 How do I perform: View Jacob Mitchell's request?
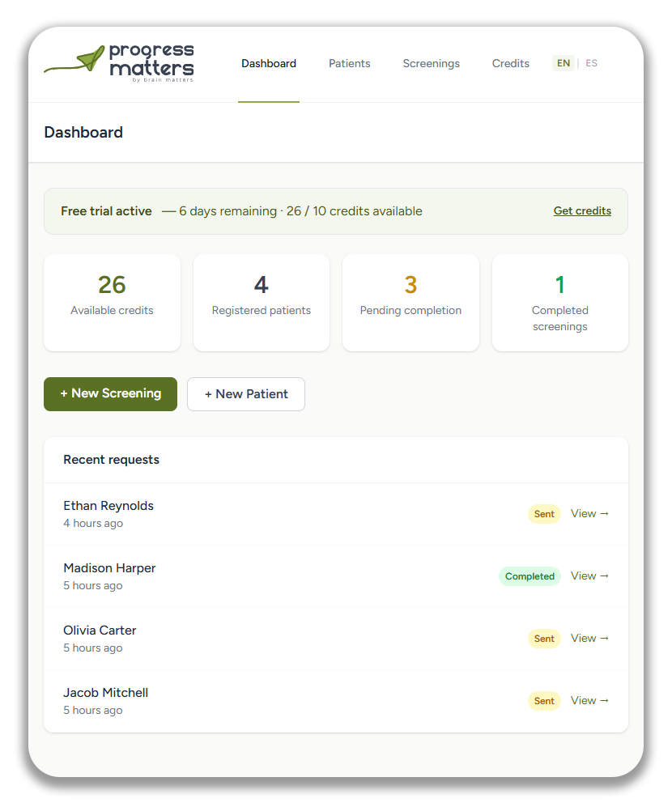coord(589,701)
